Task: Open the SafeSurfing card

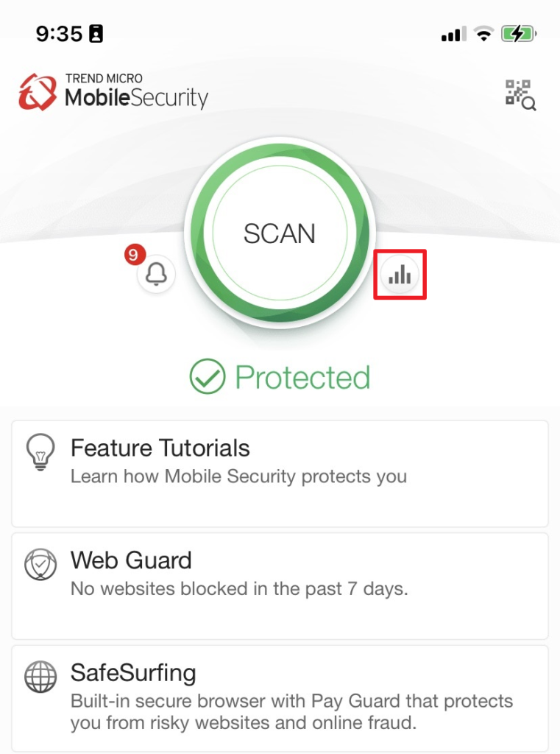Action: coord(280,699)
